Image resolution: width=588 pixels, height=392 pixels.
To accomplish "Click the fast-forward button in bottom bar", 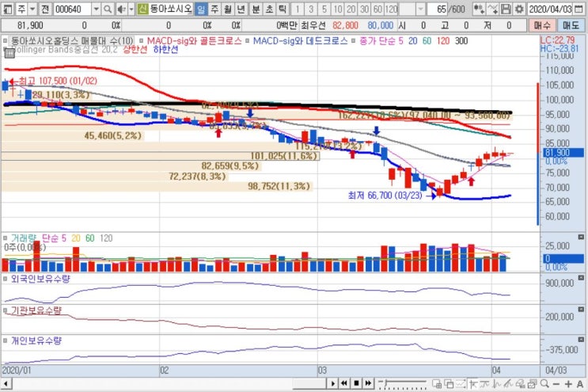I will [368, 383].
